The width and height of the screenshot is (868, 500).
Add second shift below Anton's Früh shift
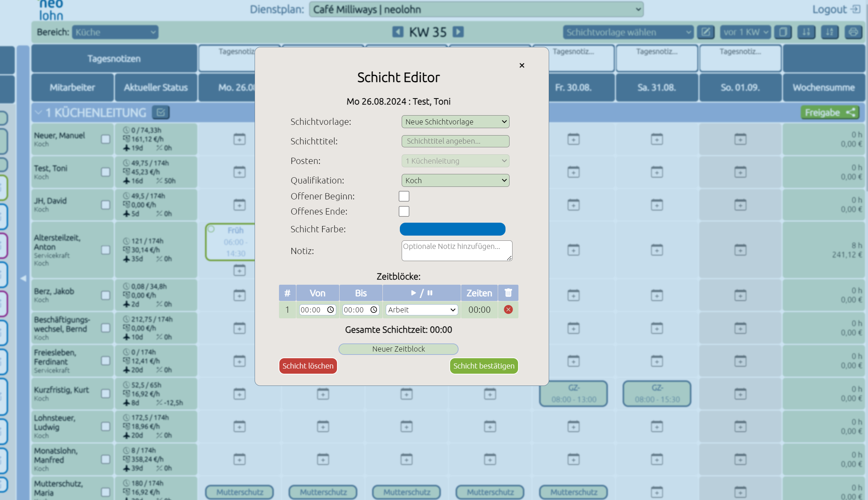[x=239, y=270]
